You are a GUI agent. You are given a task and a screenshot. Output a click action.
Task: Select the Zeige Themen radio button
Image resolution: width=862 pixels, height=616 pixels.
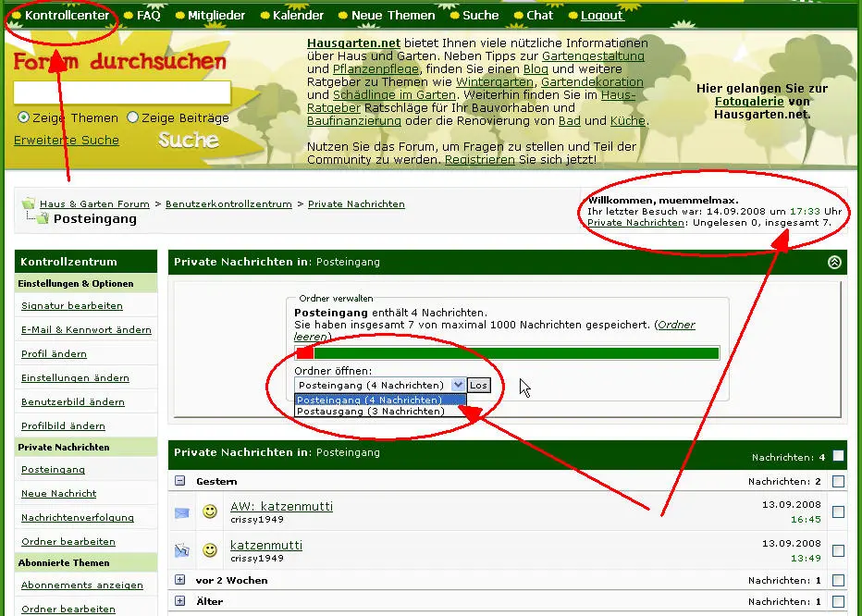23,117
